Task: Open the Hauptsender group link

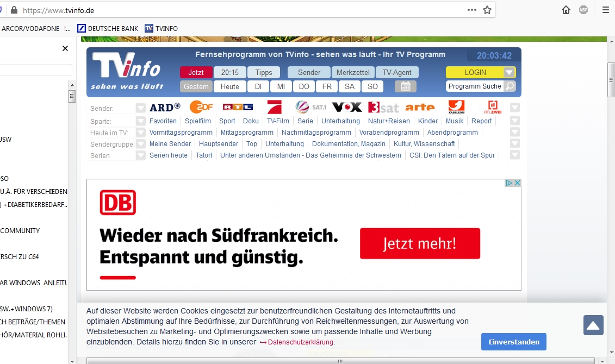Action: (x=219, y=144)
